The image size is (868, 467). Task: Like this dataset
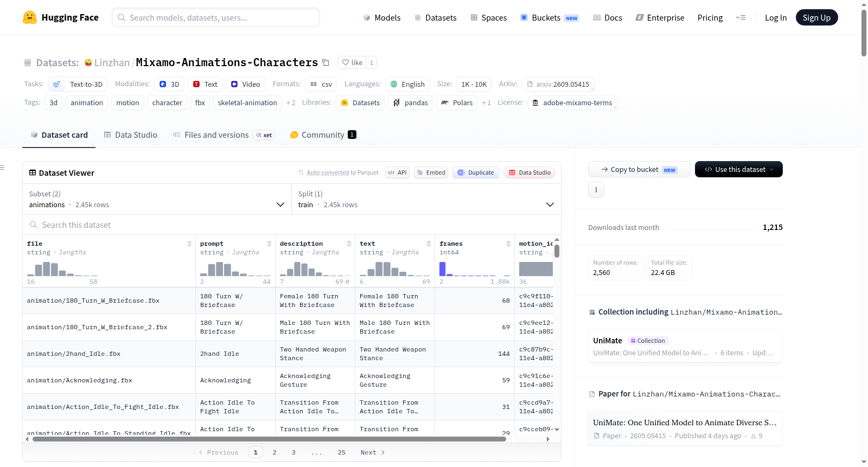pyautogui.click(x=352, y=62)
